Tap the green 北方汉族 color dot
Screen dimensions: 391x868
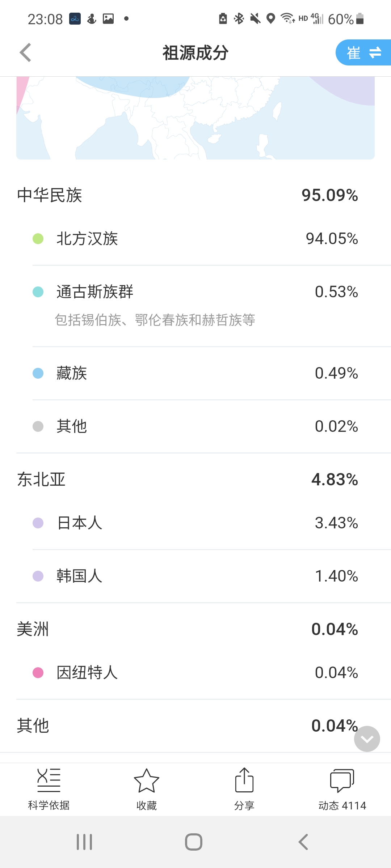click(x=38, y=239)
